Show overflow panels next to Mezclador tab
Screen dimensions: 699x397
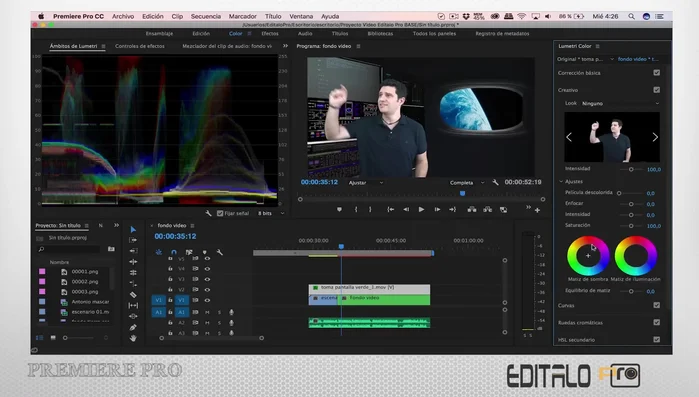[x=285, y=46]
